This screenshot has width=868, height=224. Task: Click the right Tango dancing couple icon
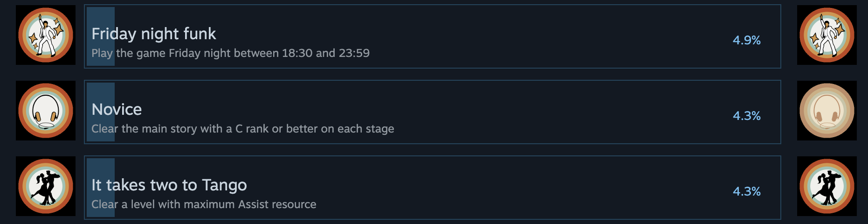point(827,186)
